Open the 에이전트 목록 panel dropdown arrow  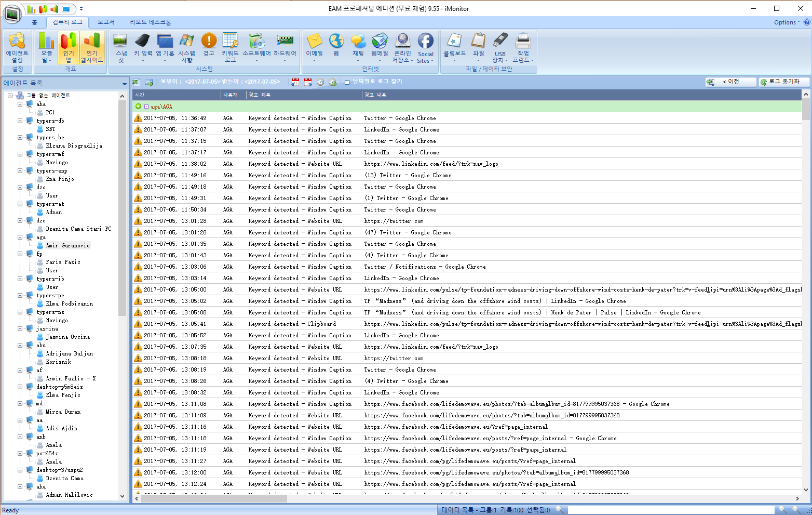(125, 84)
